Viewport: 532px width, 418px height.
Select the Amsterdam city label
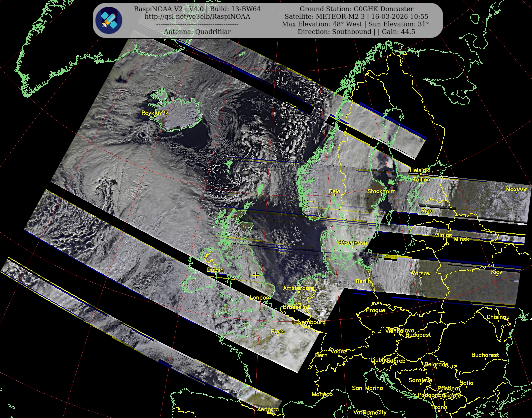299,288
